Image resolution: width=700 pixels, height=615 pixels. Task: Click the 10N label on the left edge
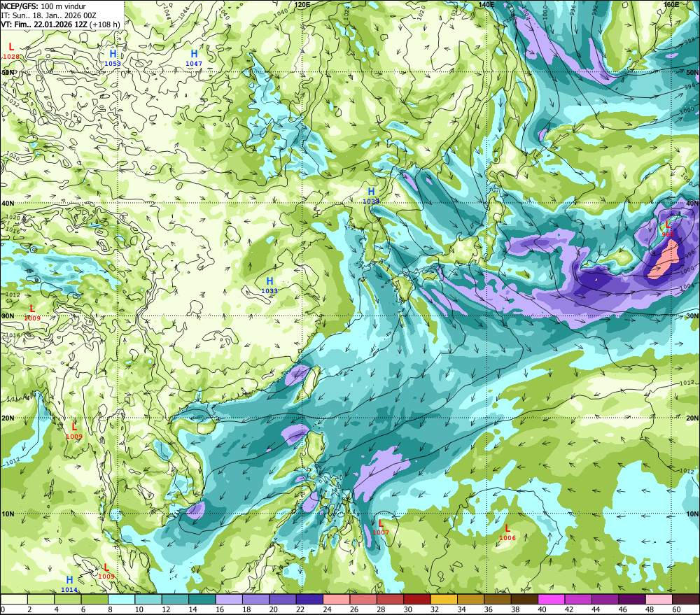click(x=8, y=514)
